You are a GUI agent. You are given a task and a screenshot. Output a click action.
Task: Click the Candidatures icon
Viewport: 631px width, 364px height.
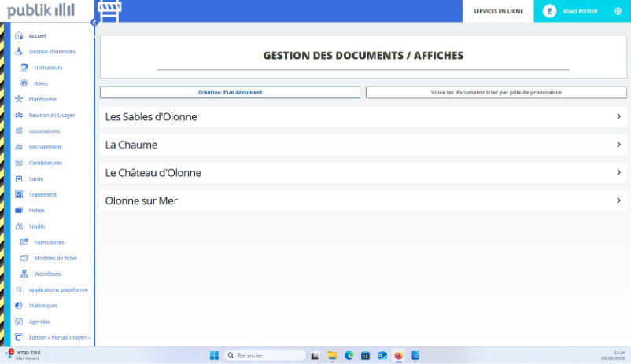pyautogui.click(x=19, y=163)
